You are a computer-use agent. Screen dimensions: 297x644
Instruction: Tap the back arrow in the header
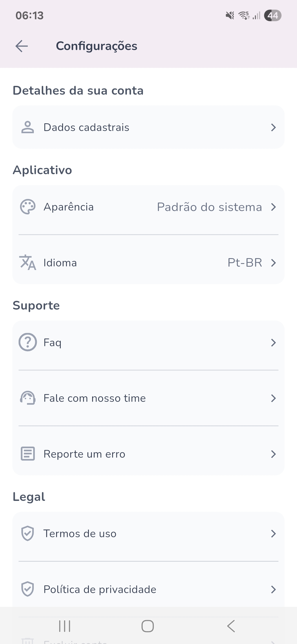pyautogui.click(x=22, y=46)
